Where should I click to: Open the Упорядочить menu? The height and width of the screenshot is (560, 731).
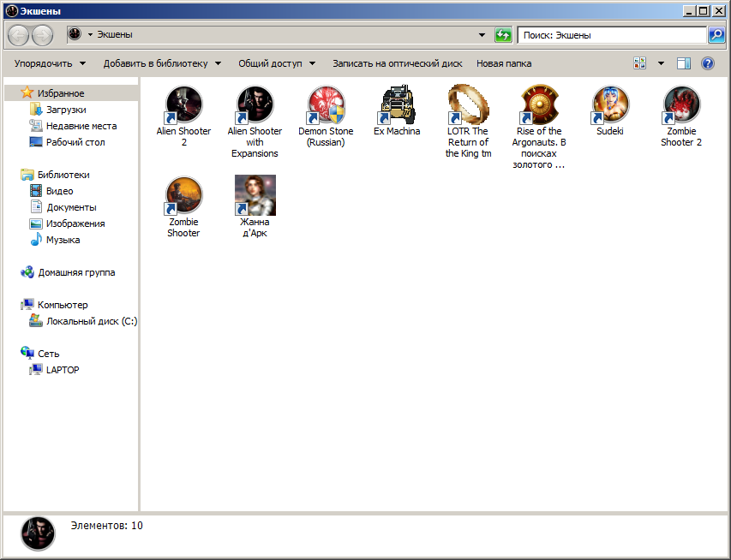(x=50, y=63)
